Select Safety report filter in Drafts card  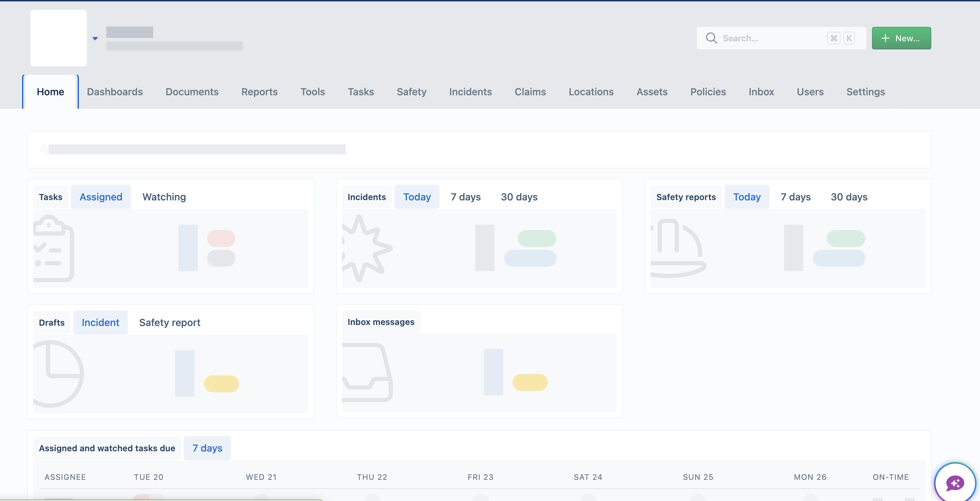pyautogui.click(x=170, y=322)
